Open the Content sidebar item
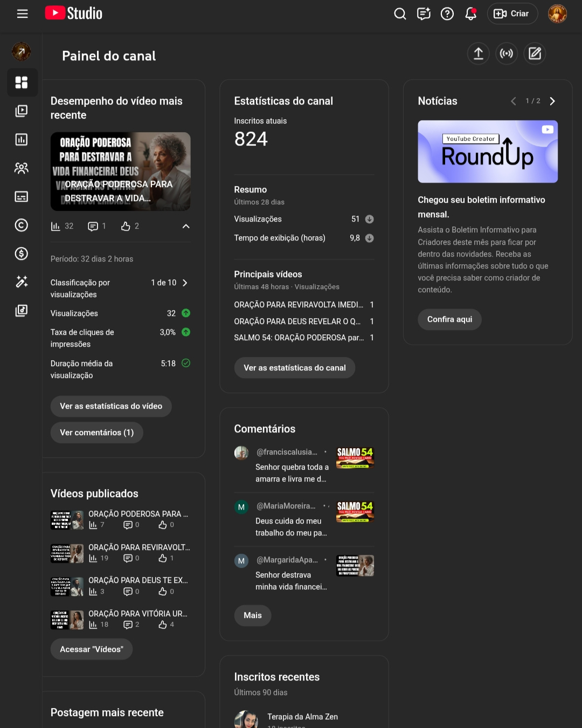The image size is (582, 728). pyautogui.click(x=22, y=111)
